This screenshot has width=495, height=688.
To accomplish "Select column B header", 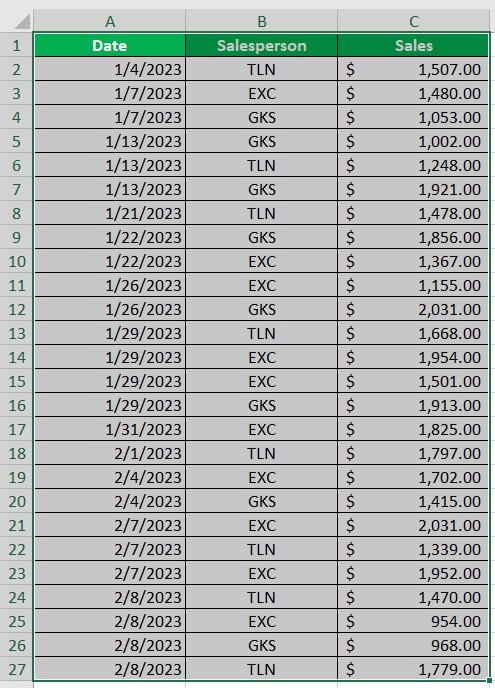I will [262, 21].
